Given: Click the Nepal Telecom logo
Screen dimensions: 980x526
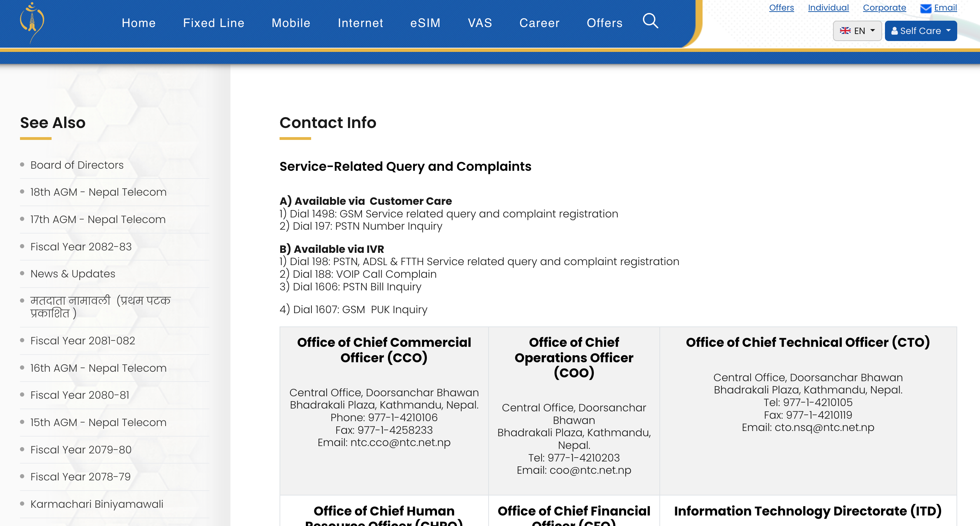Looking at the screenshot, I should pyautogui.click(x=32, y=22).
